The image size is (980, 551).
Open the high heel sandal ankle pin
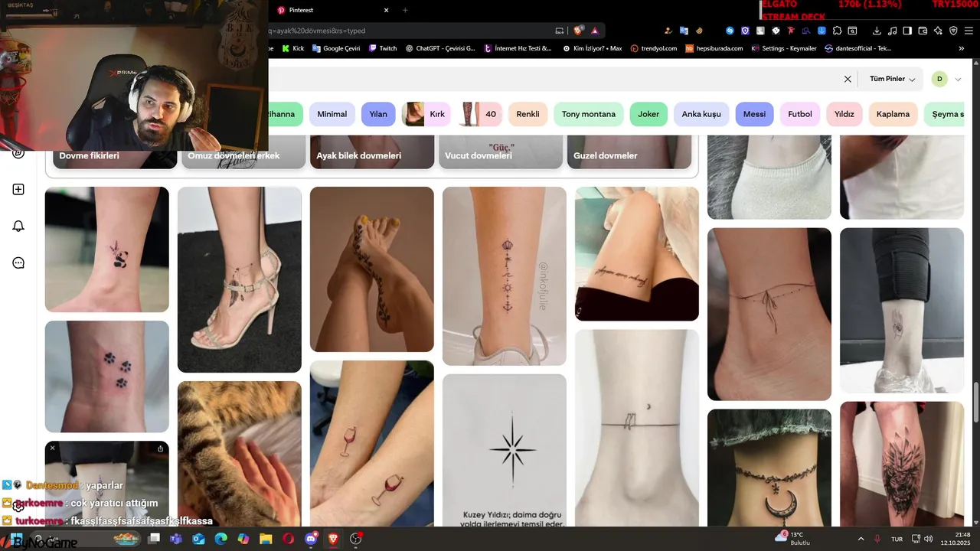coord(239,279)
